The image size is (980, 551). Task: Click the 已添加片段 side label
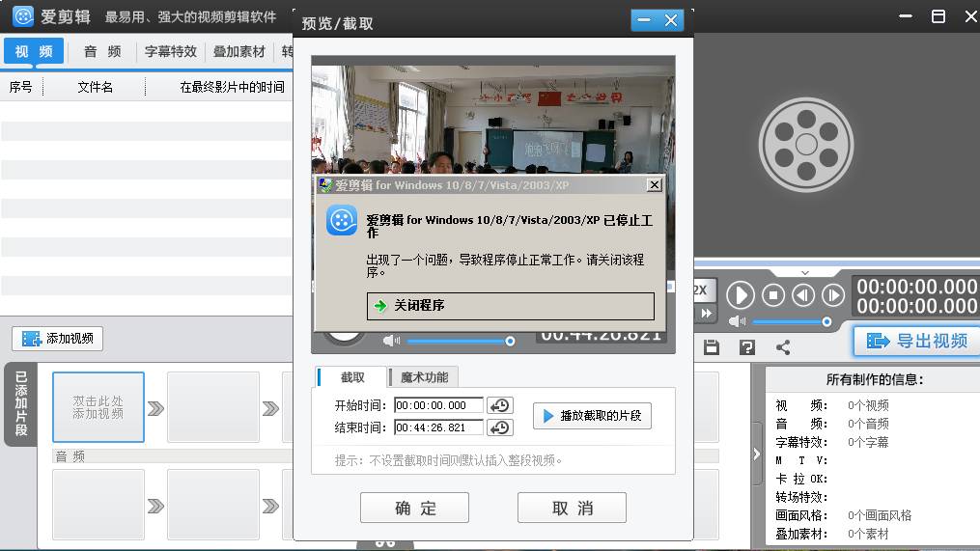pos(20,404)
